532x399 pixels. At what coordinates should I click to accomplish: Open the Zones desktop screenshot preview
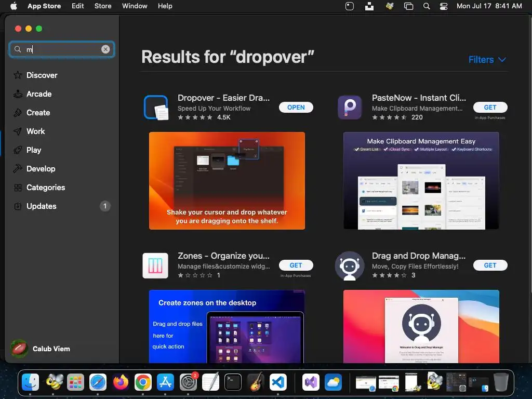tap(227, 326)
